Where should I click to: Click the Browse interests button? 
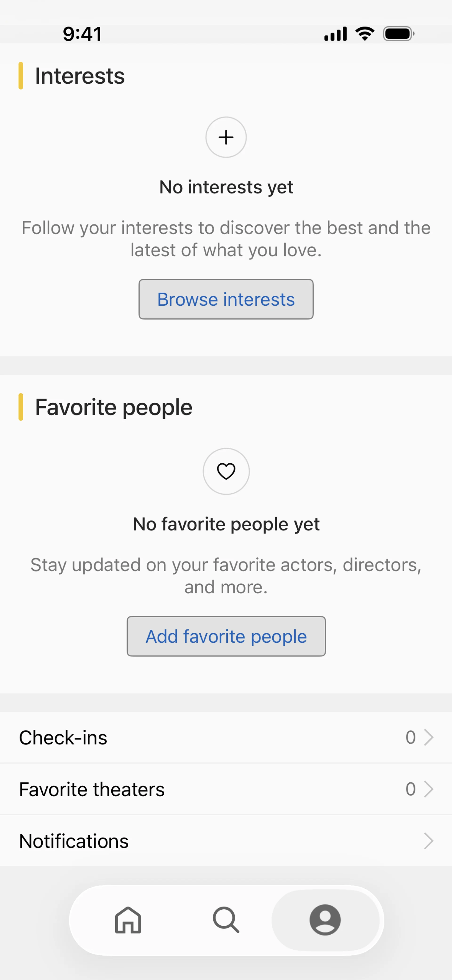coord(226,300)
